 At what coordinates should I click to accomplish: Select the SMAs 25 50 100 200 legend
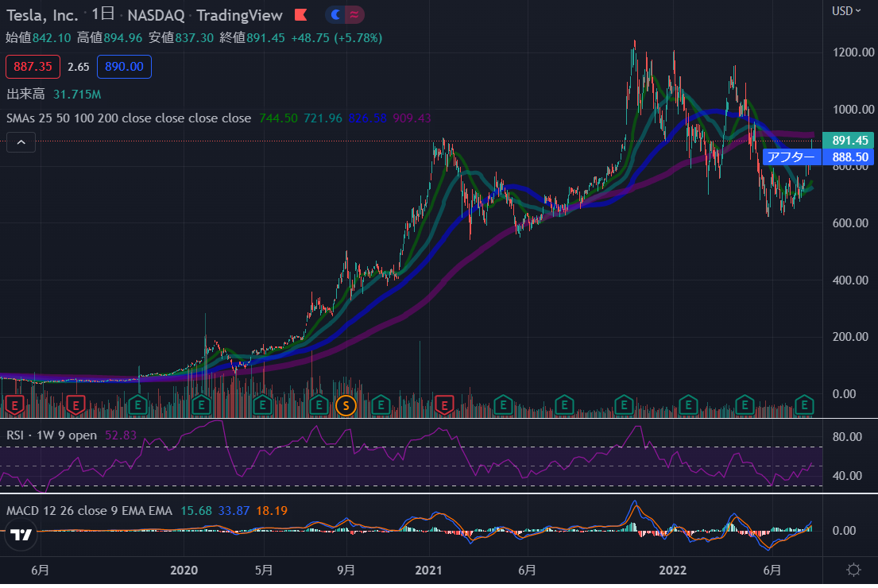coord(129,118)
